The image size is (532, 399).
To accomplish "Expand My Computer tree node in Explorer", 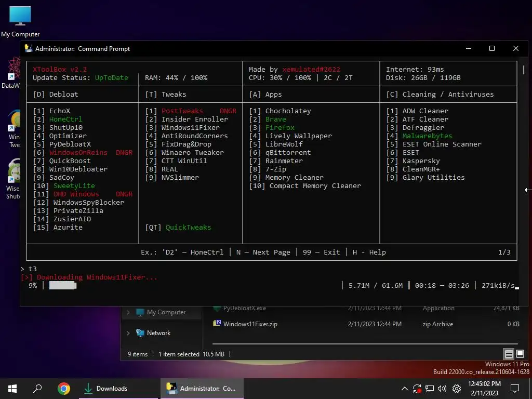I will pyautogui.click(x=128, y=312).
